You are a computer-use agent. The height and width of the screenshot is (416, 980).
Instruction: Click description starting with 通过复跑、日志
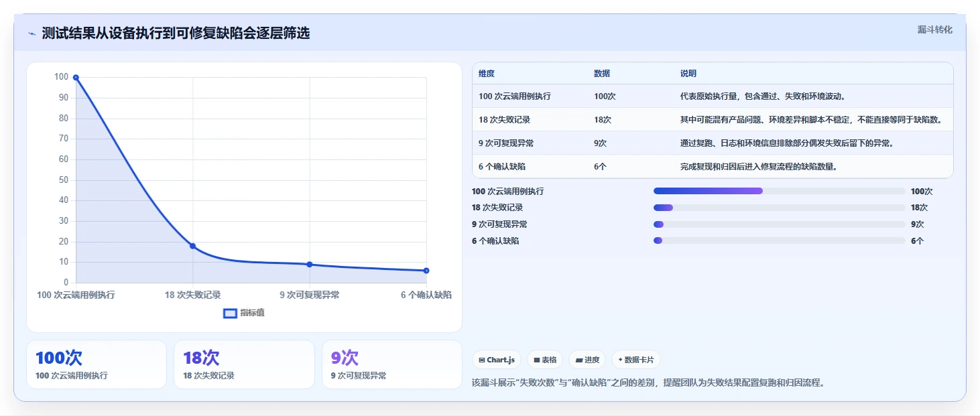click(787, 143)
